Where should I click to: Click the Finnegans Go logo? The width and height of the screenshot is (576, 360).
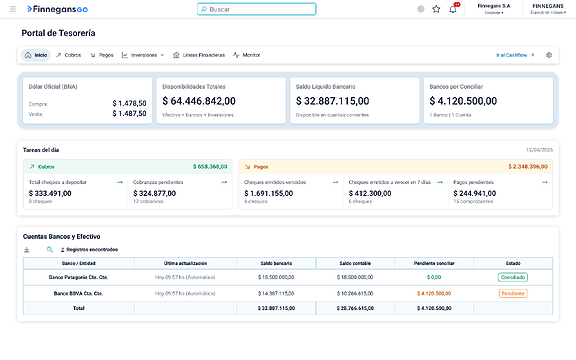58,9
